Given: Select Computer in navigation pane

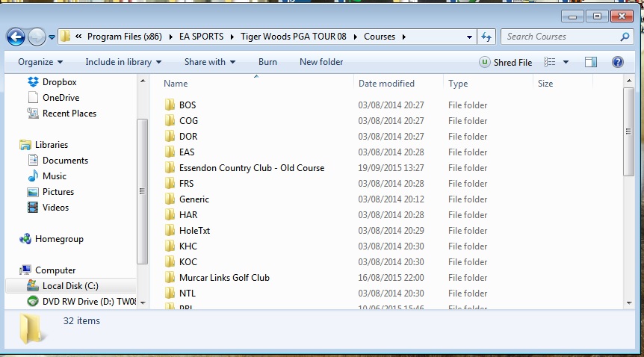Looking at the screenshot, I should coord(47,270).
